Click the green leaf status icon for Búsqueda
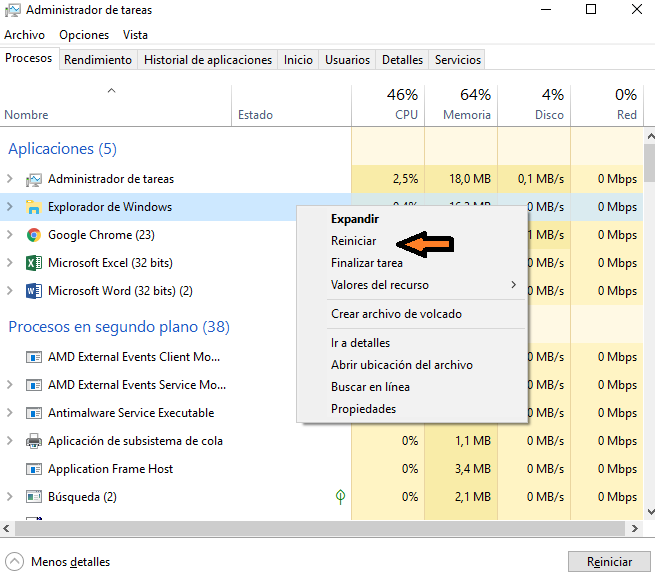The height and width of the screenshot is (579, 655). click(x=340, y=497)
